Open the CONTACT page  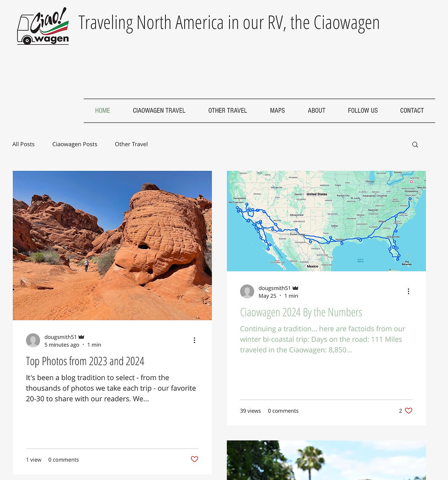point(412,111)
